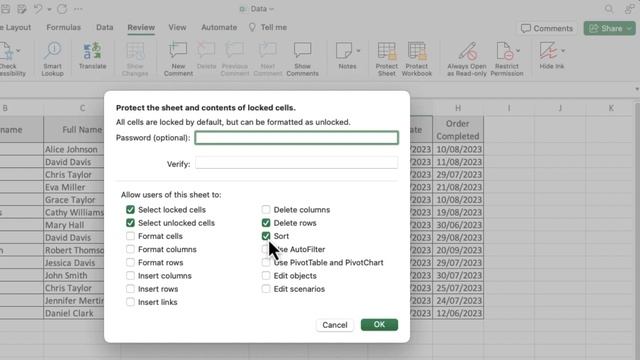
Task: Go to Next Comment
Action: (x=268, y=59)
